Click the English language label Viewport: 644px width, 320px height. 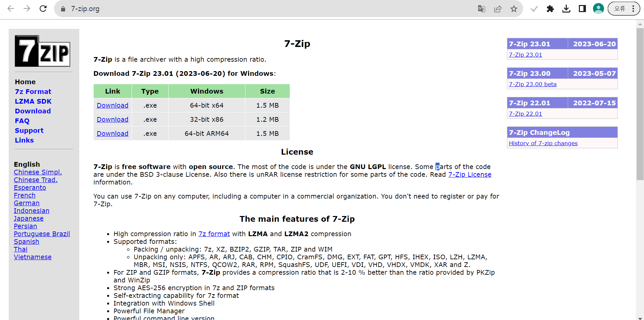[27, 164]
